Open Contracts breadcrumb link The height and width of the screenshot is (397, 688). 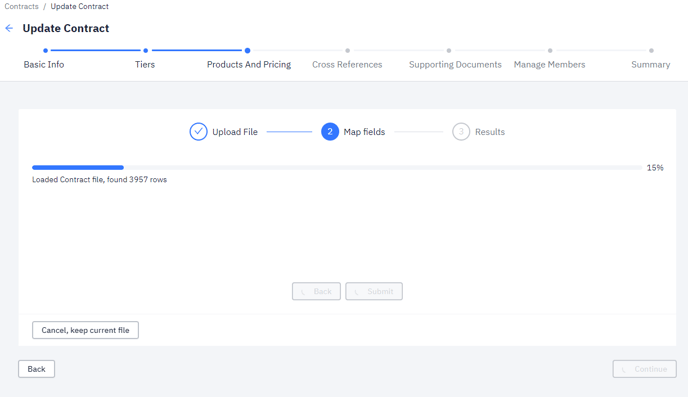click(x=22, y=7)
